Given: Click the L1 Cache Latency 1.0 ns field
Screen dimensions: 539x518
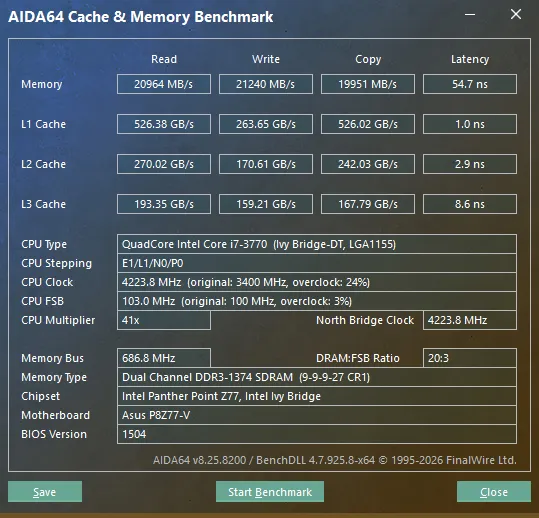Looking at the screenshot, I should click(x=470, y=124).
